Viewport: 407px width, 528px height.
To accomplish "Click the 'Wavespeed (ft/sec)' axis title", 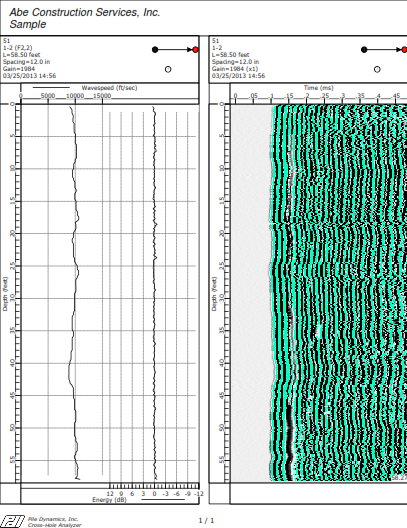I will point(109,88).
